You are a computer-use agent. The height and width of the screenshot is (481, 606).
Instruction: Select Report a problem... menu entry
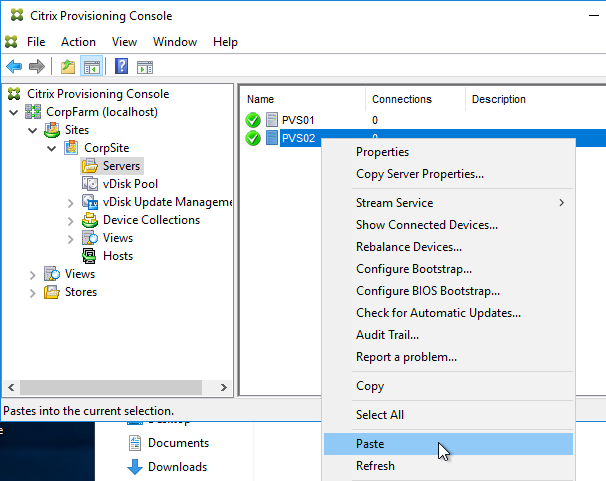448,357
